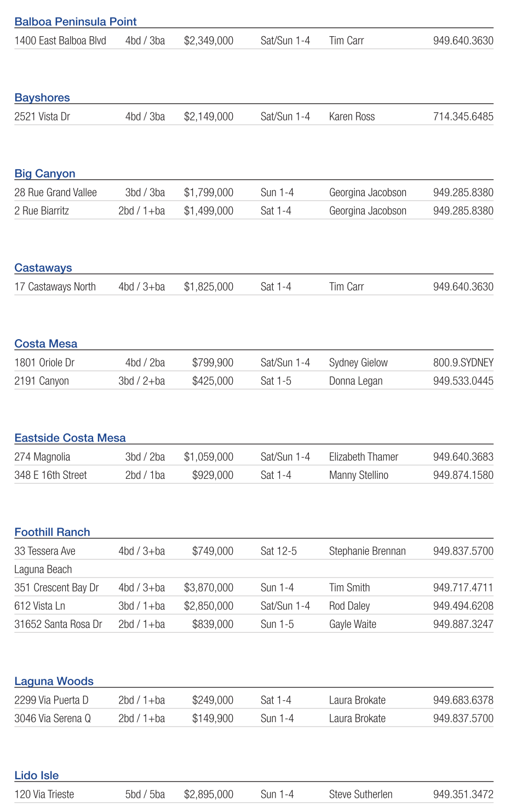
Task: Open the Costa Mesa heading link
Action: click(x=46, y=344)
